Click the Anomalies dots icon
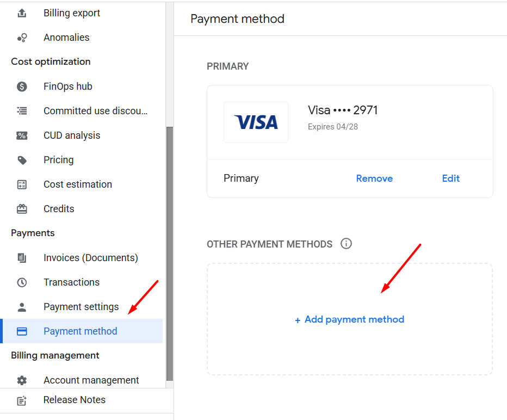The image size is (507, 420). 22,38
